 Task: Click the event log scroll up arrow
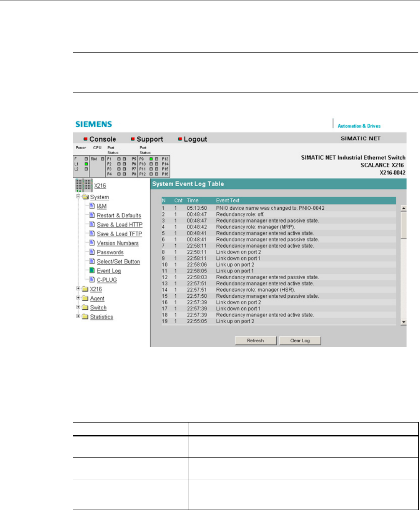coord(404,208)
